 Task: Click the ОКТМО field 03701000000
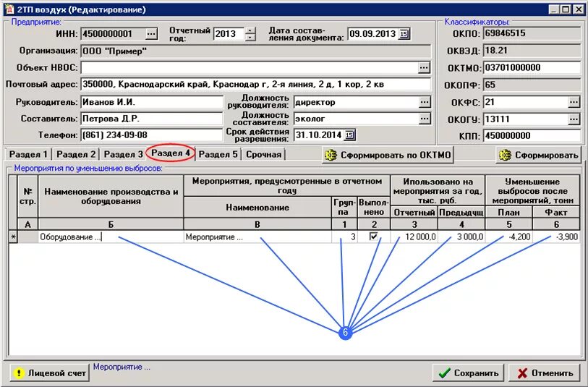[x=532, y=68]
